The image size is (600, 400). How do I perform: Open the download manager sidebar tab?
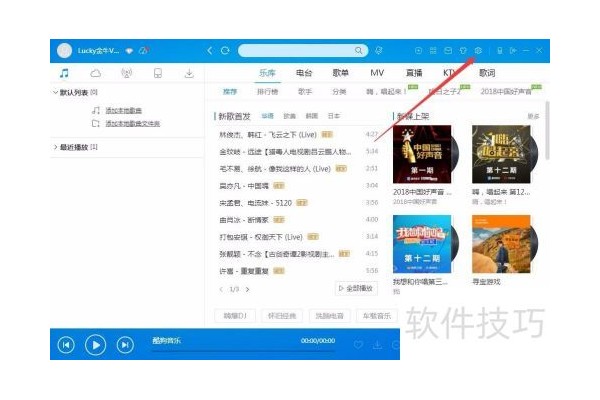click(189, 73)
